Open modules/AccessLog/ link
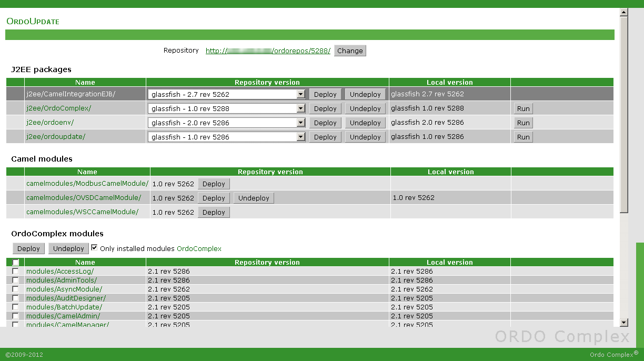The image size is (644, 361). [x=60, y=272]
